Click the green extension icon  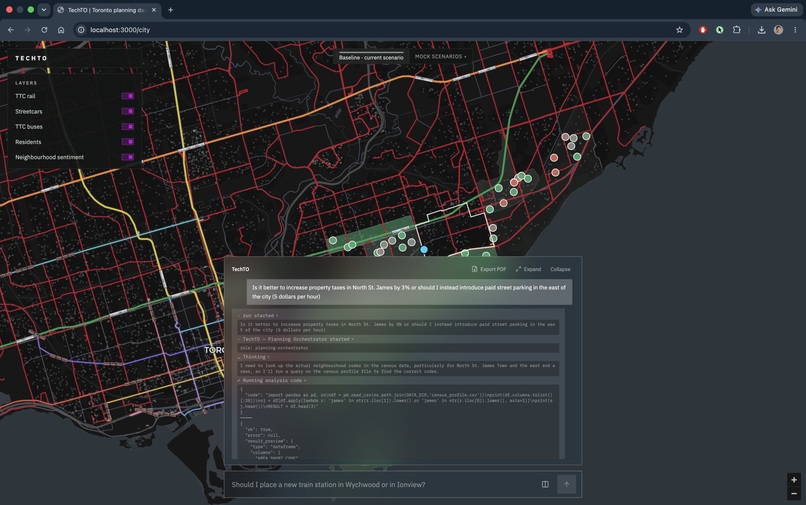point(720,30)
